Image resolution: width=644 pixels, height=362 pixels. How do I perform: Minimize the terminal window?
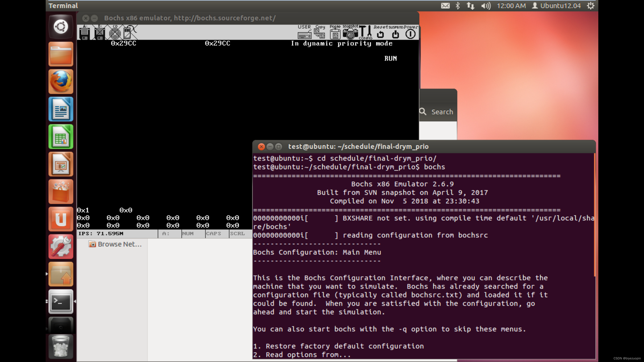pos(270,147)
